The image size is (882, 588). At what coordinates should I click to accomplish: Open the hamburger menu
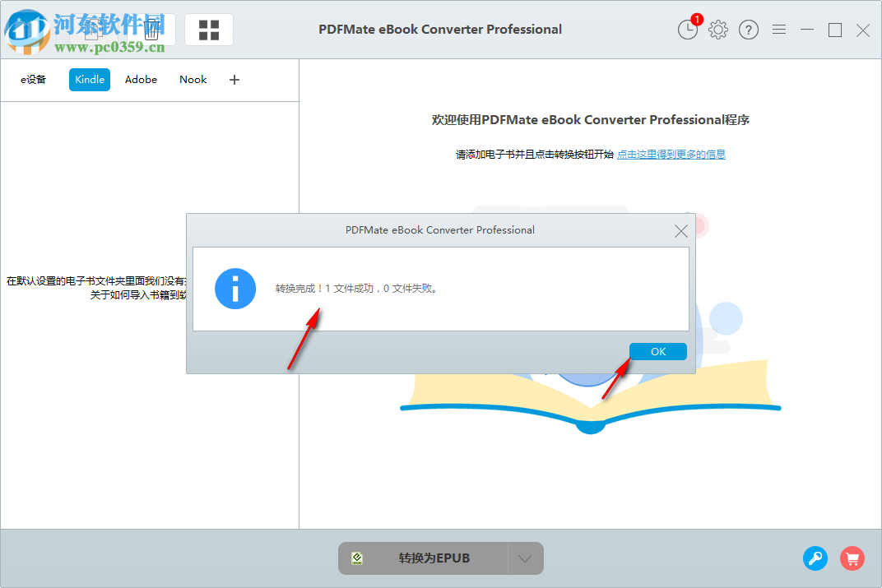coord(779,30)
